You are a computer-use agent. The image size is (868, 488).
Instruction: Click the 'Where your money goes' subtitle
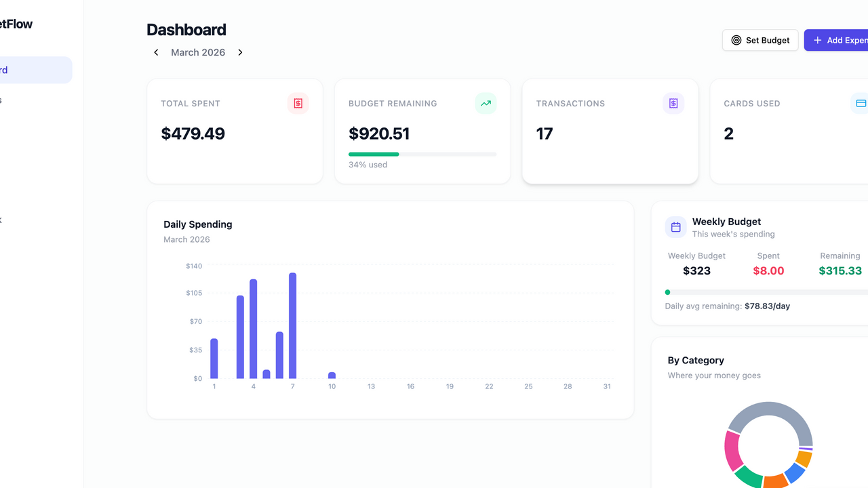pos(714,375)
